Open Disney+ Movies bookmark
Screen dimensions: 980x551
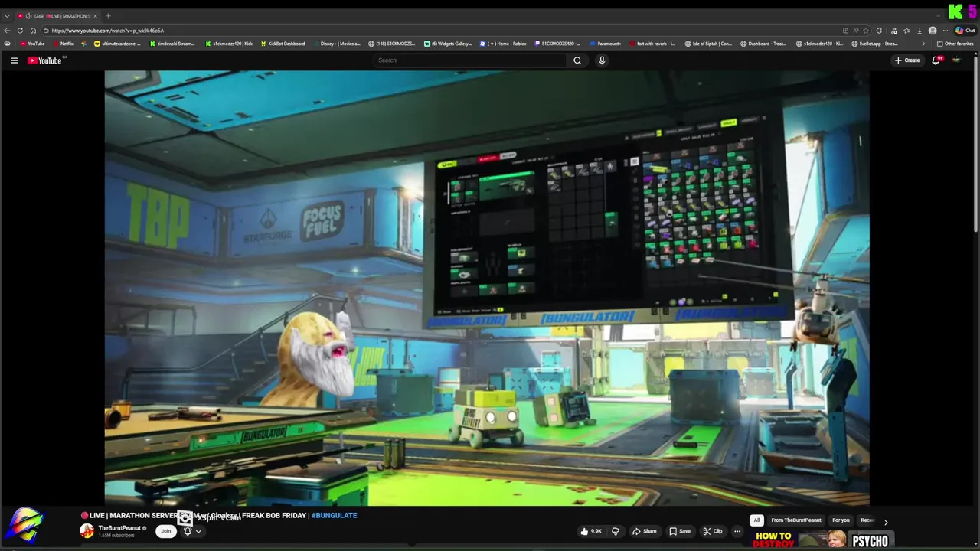pos(336,44)
